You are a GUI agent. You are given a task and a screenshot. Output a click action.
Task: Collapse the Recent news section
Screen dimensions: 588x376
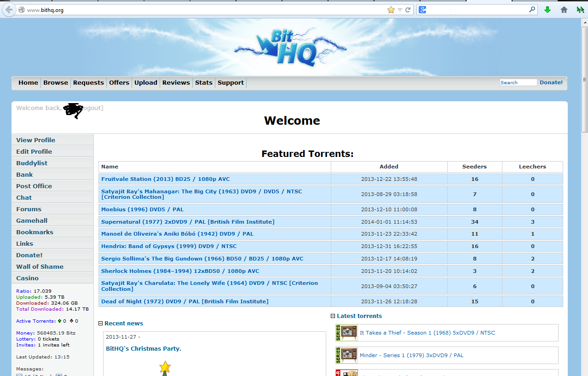point(101,324)
